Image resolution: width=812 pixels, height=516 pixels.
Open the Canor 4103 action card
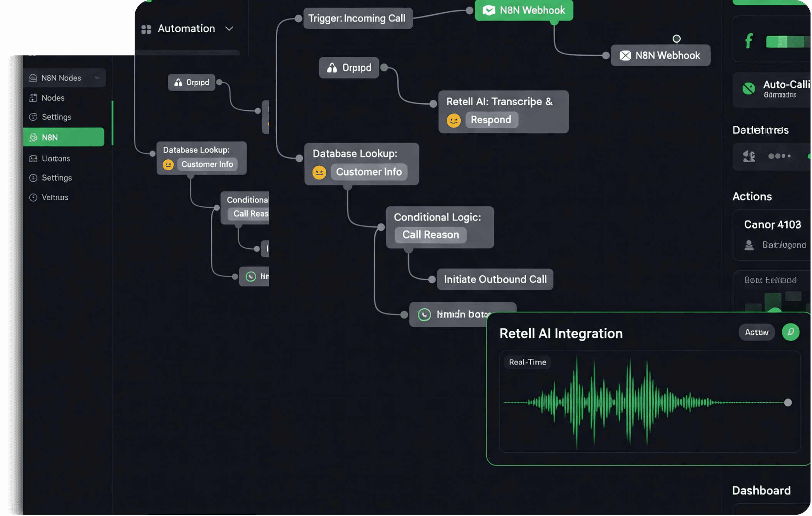772,235
